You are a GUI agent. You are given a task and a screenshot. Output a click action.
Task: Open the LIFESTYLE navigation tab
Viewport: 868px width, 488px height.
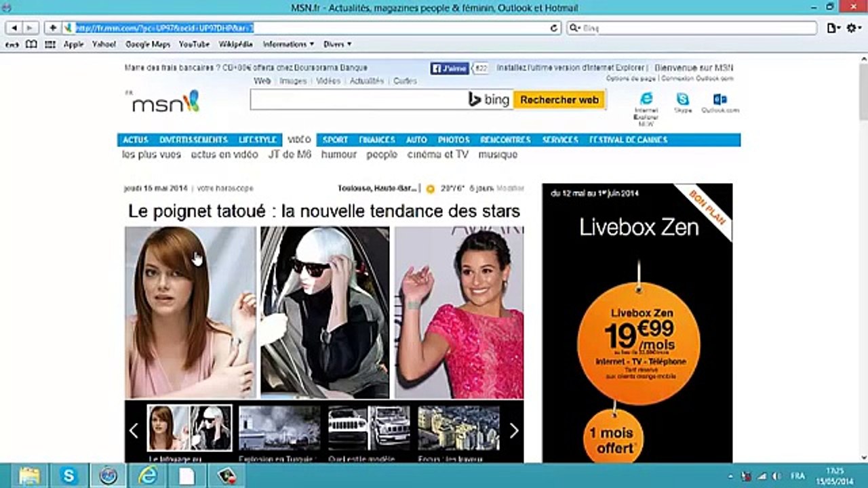pos(258,140)
